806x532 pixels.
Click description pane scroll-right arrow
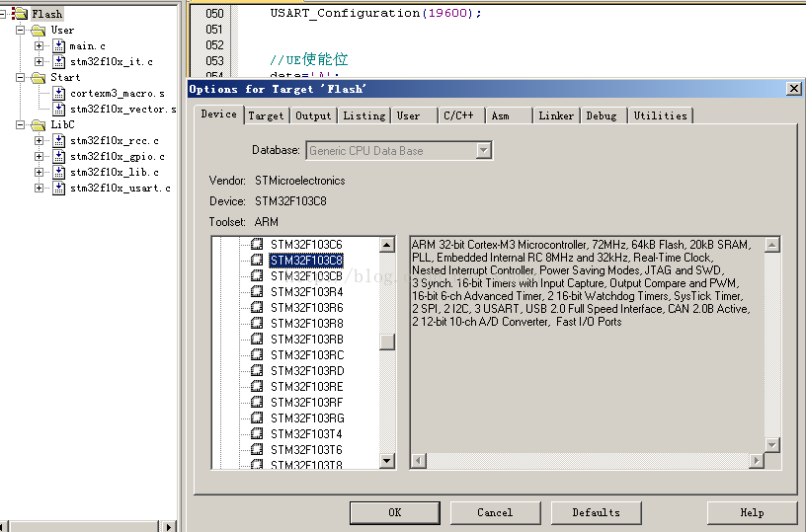[x=756, y=461]
